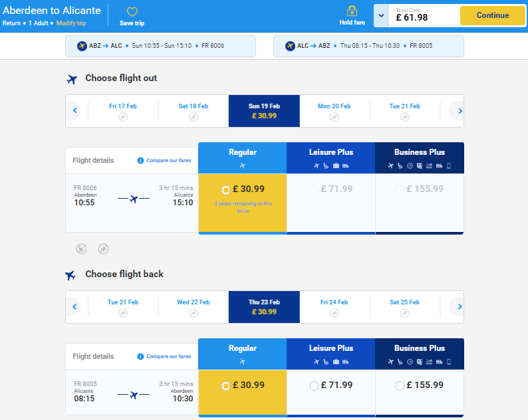Select return Leisure Plus £71.99 radio
528x420 pixels.
coord(314,386)
